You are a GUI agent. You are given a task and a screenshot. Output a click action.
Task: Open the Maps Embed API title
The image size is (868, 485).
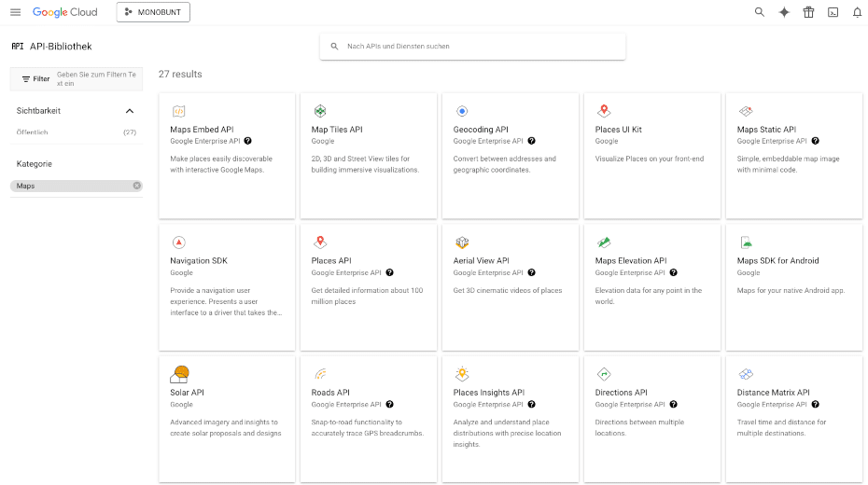[x=202, y=130]
